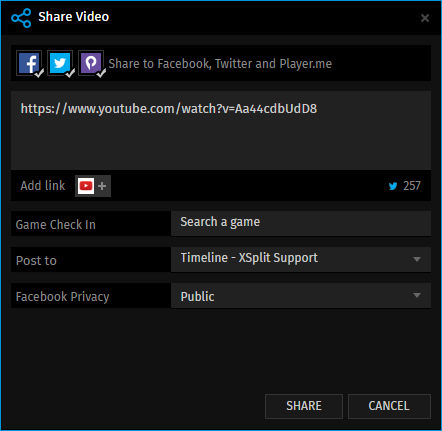Click the plus sign beside YouTube icon
Viewport: 442px width, 431px height.
coord(102,186)
